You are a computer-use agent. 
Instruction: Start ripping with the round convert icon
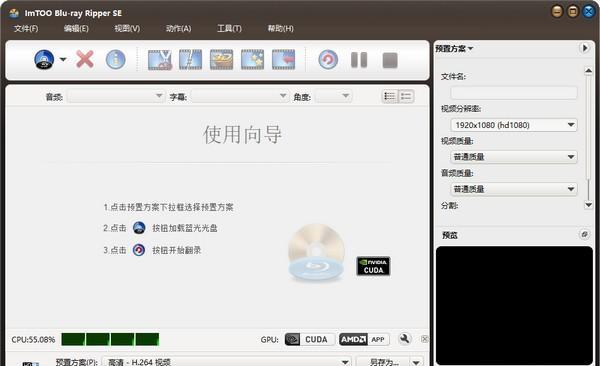328,60
